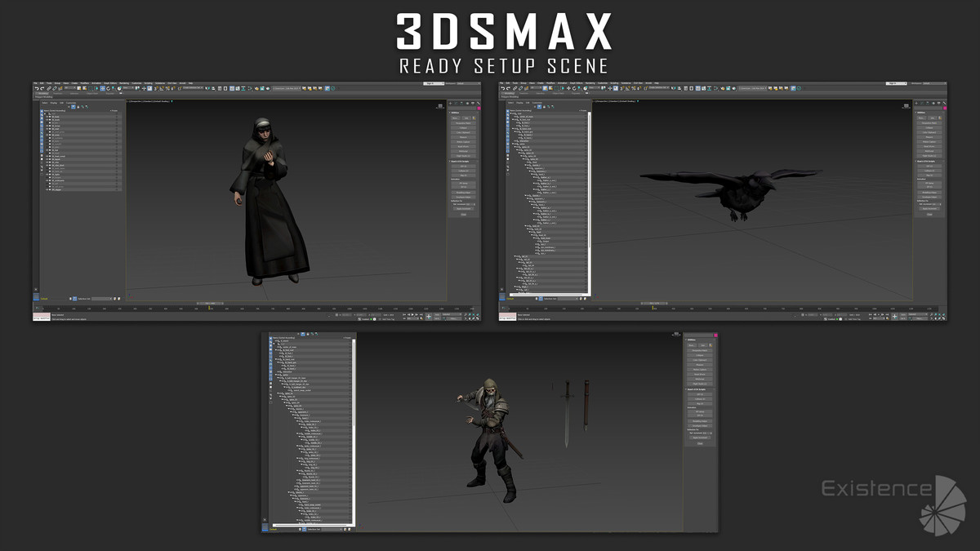
Task: Open Rendering menu in nun scene window
Action: click(x=124, y=83)
